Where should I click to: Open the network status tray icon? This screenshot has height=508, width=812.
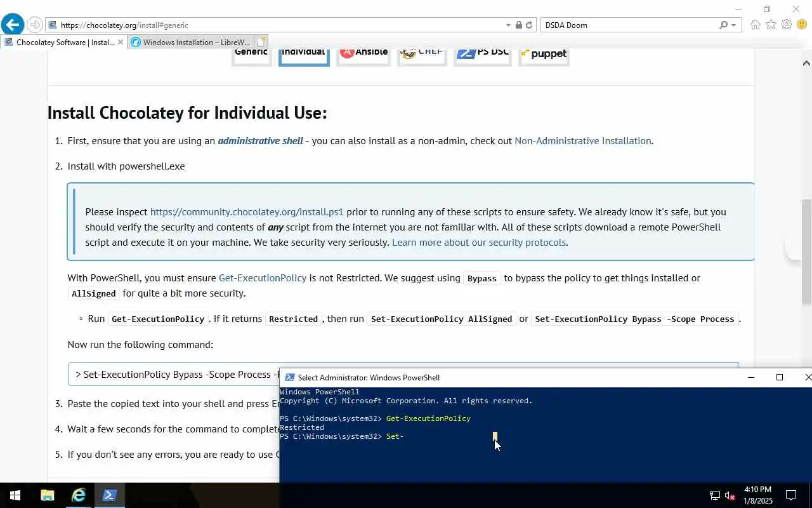(x=715, y=495)
